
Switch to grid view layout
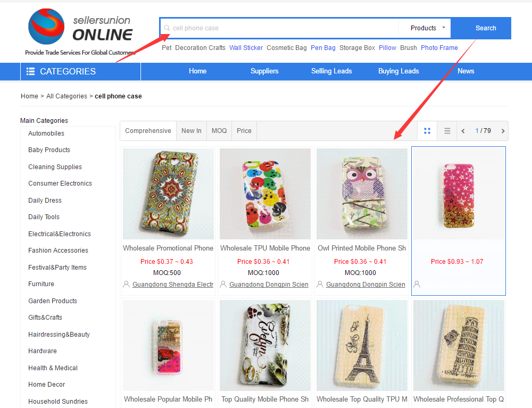coord(427,130)
